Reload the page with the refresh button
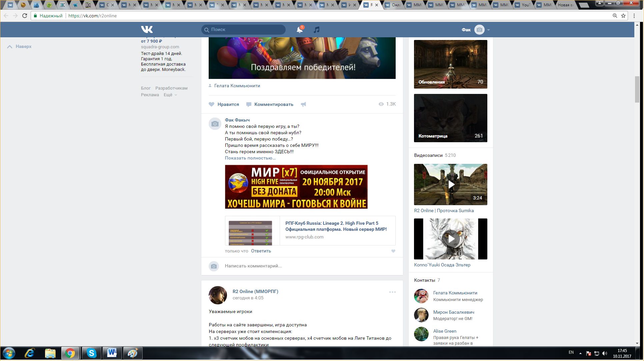 (25, 16)
